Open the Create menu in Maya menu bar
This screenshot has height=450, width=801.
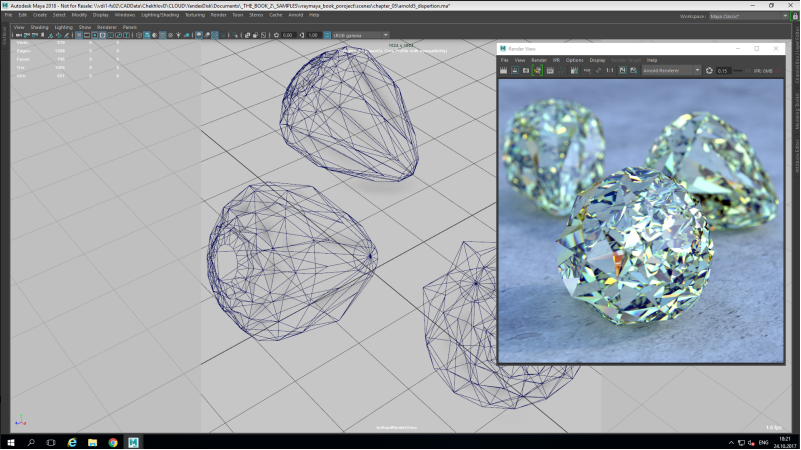pos(40,15)
